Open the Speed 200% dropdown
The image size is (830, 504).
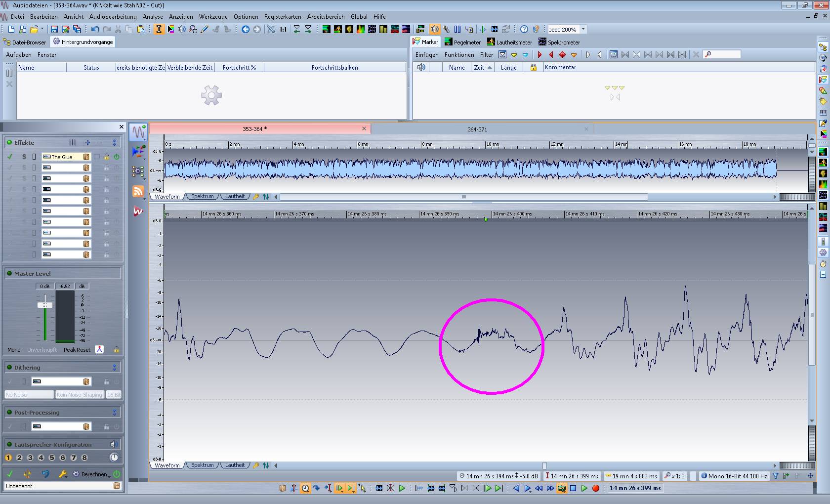coord(583,30)
